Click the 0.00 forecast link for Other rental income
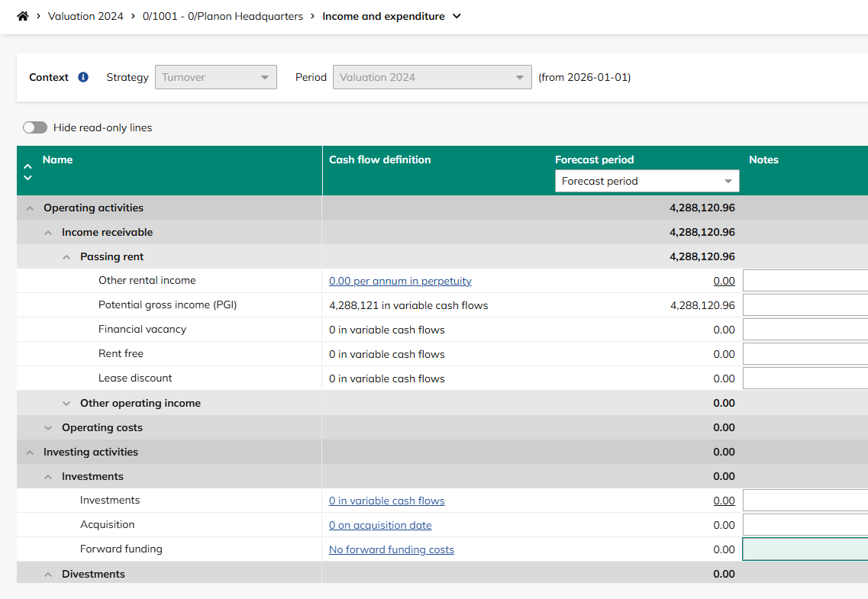Viewport: 868px width, 599px height. click(x=724, y=281)
